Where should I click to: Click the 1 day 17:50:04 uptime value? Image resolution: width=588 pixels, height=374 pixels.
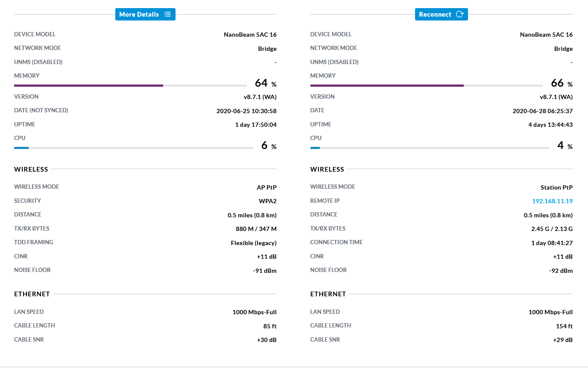(x=255, y=125)
